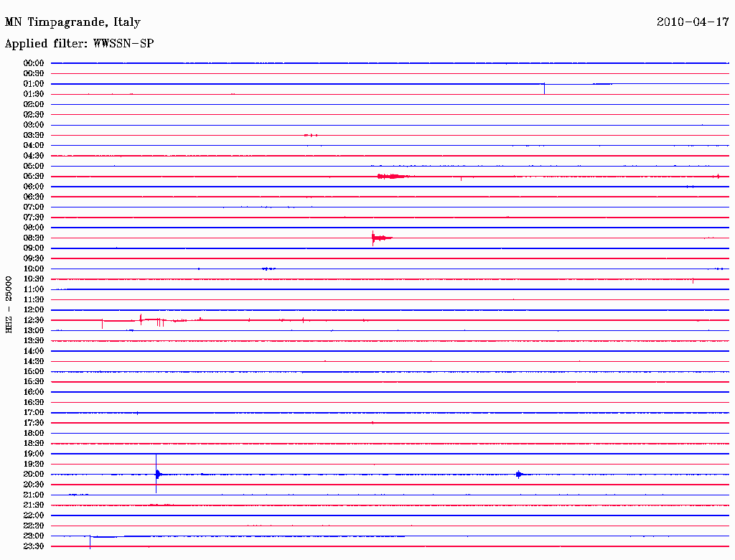Select the 15:00 time label
The height and width of the screenshot is (560, 735).
[34, 371]
